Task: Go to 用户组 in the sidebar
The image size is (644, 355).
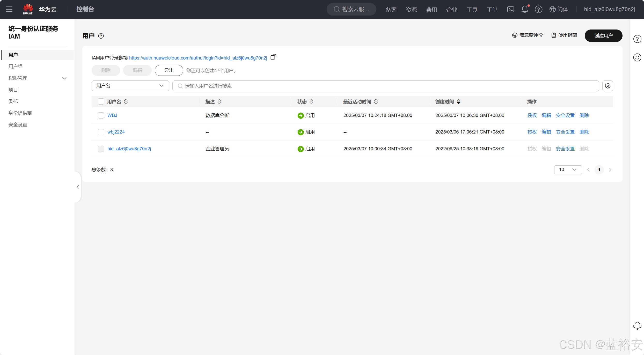Action: coord(16,66)
